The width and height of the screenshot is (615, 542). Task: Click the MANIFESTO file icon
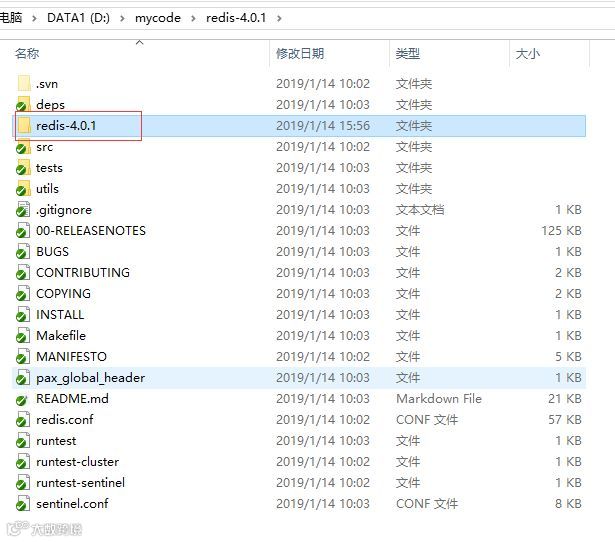pos(23,356)
